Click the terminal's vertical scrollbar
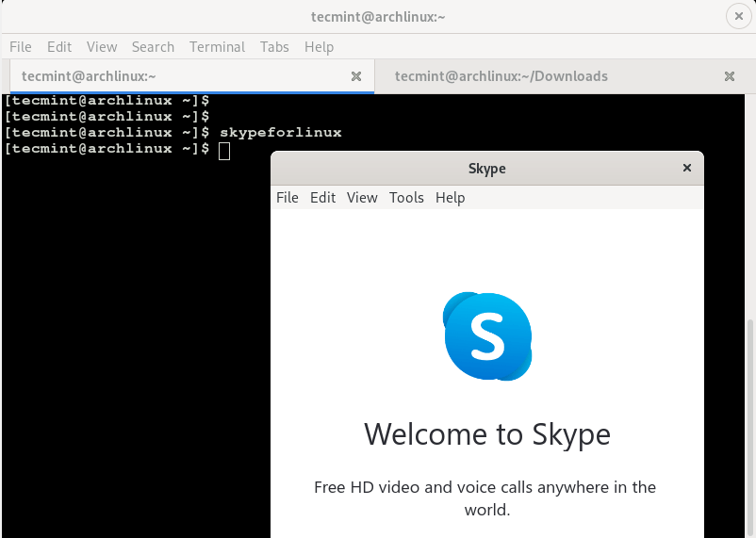 point(750,424)
